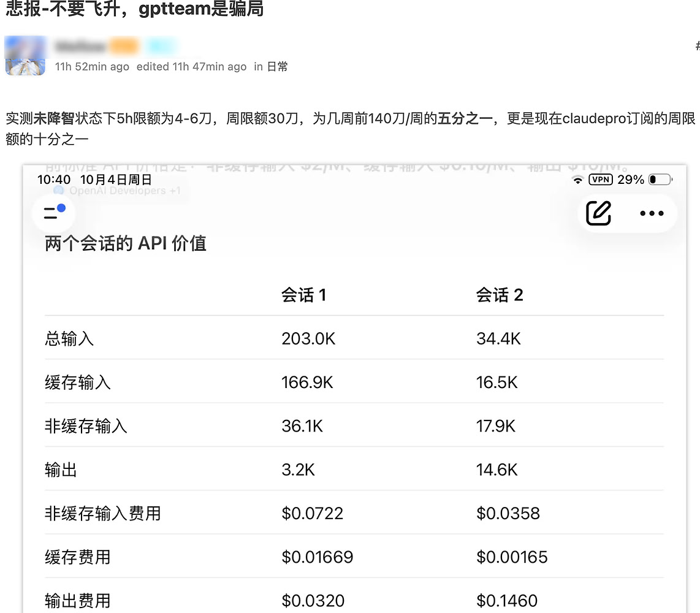The width and height of the screenshot is (700, 613).
Task: Click the value '$0.0358'
Action: coord(508,514)
